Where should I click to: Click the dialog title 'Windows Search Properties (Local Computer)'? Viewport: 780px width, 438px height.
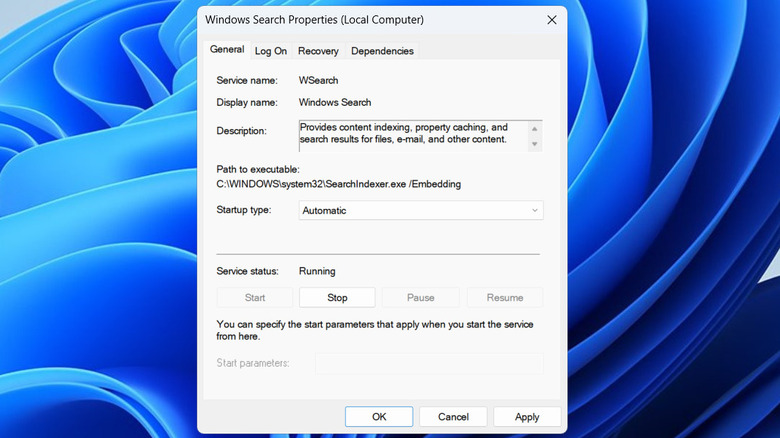tap(314, 20)
